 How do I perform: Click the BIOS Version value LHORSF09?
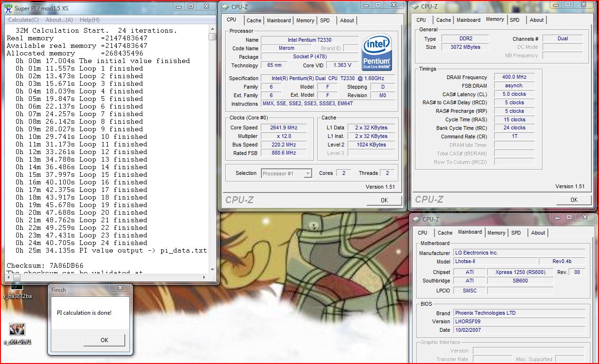(519, 321)
